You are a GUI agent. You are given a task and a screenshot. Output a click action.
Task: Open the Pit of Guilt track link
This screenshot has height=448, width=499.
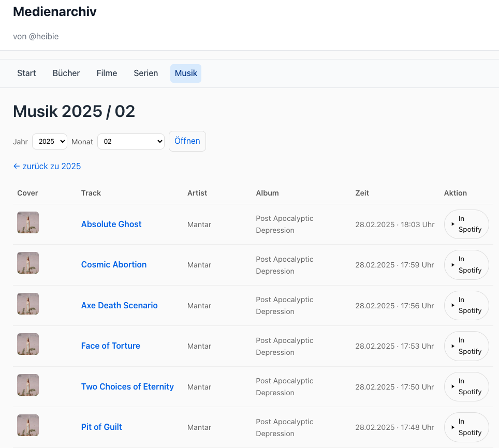[101, 427]
